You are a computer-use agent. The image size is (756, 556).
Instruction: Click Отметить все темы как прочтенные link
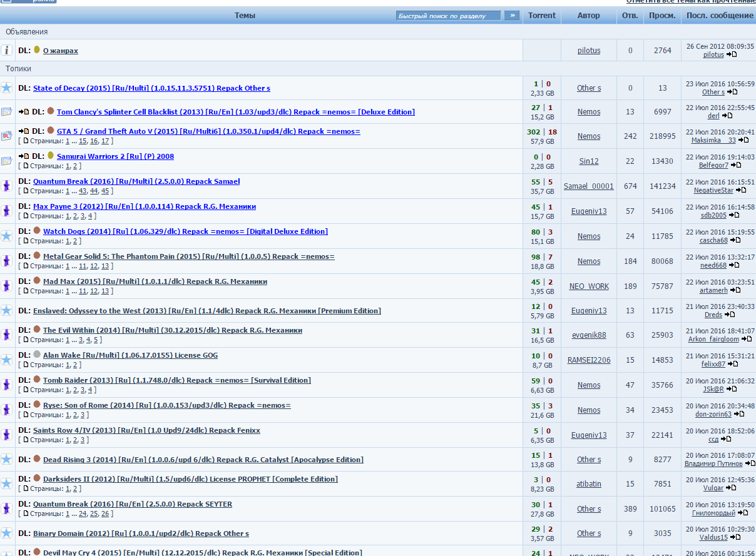point(691,2)
